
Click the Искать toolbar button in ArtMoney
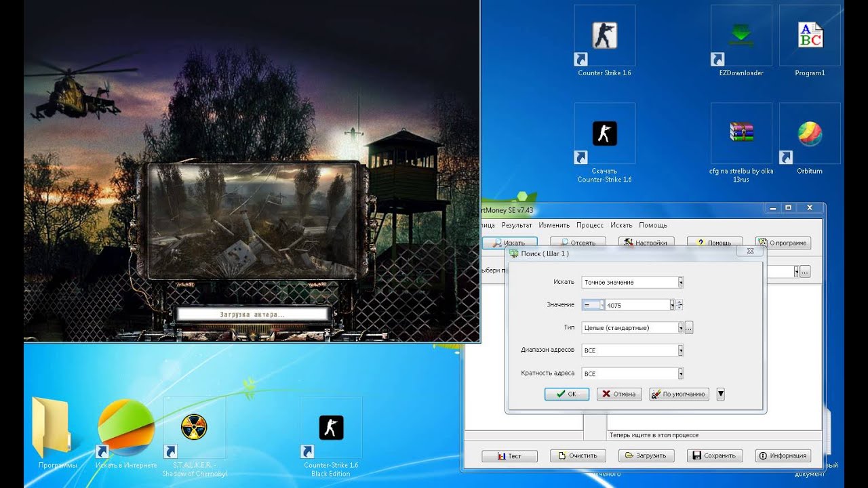pyautogui.click(x=509, y=243)
